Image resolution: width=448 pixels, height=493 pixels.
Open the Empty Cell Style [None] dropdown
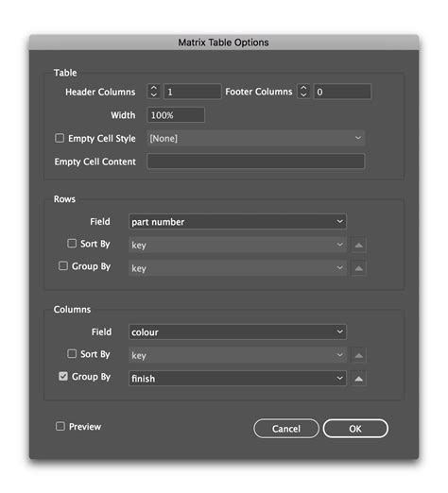tap(256, 138)
